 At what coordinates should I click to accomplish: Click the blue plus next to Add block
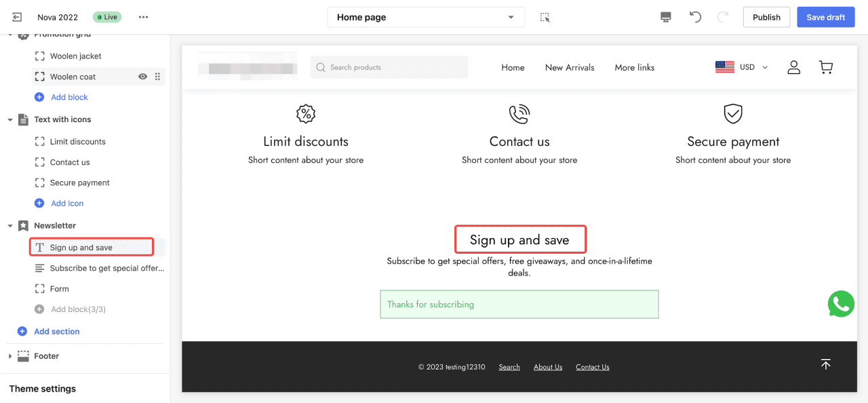(x=39, y=97)
